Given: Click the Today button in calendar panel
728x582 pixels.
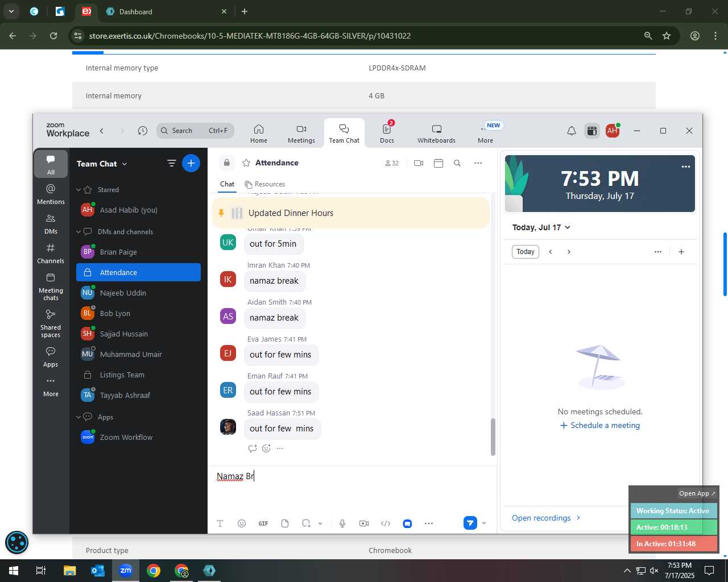Looking at the screenshot, I should point(526,252).
